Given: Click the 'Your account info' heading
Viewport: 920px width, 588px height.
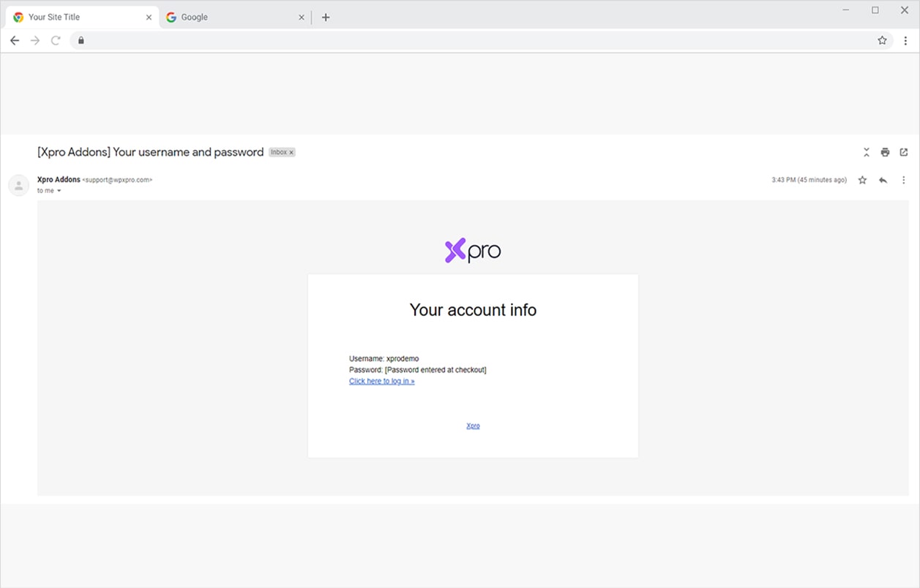Looking at the screenshot, I should (x=473, y=310).
